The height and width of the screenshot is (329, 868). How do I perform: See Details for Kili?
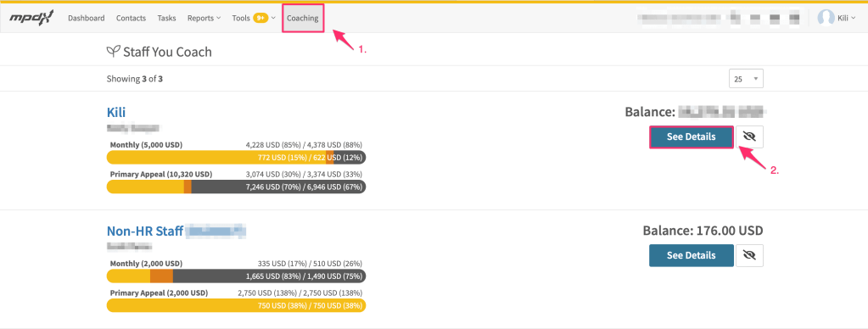692,137
